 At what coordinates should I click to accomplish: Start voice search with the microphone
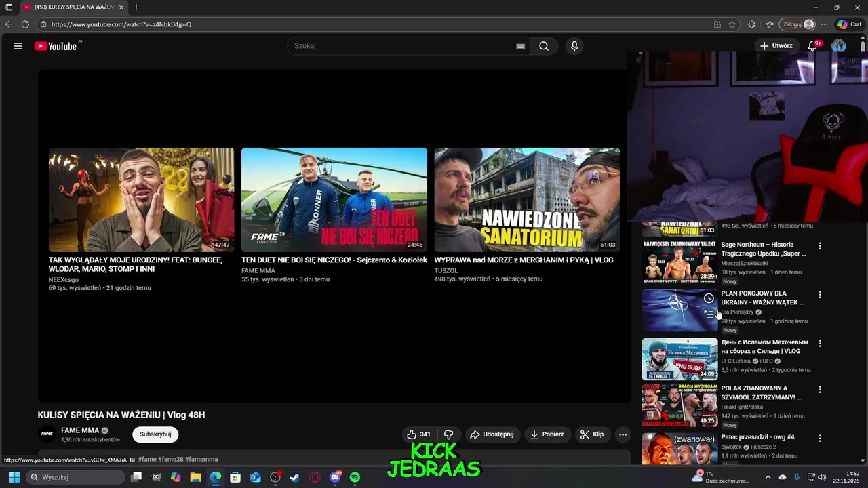tap(574, 46)
